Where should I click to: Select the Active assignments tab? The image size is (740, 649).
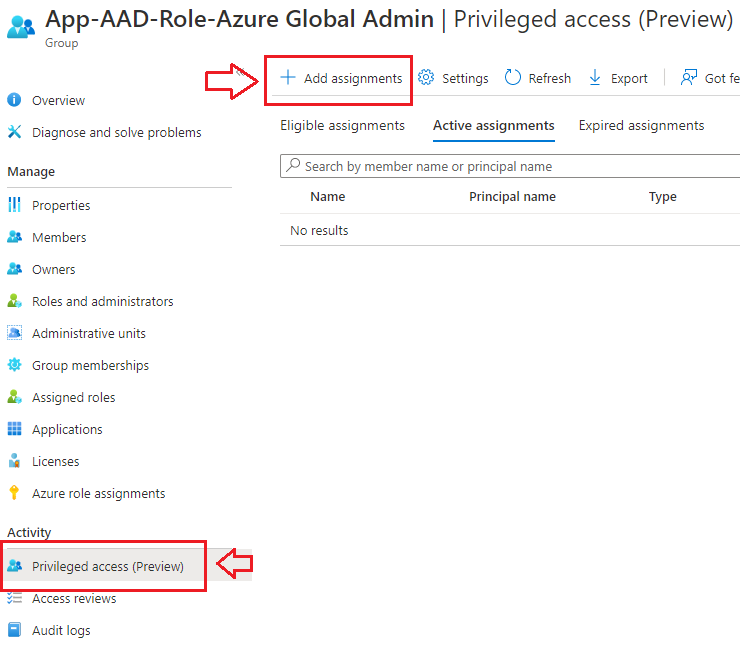[x=494, y=126]
